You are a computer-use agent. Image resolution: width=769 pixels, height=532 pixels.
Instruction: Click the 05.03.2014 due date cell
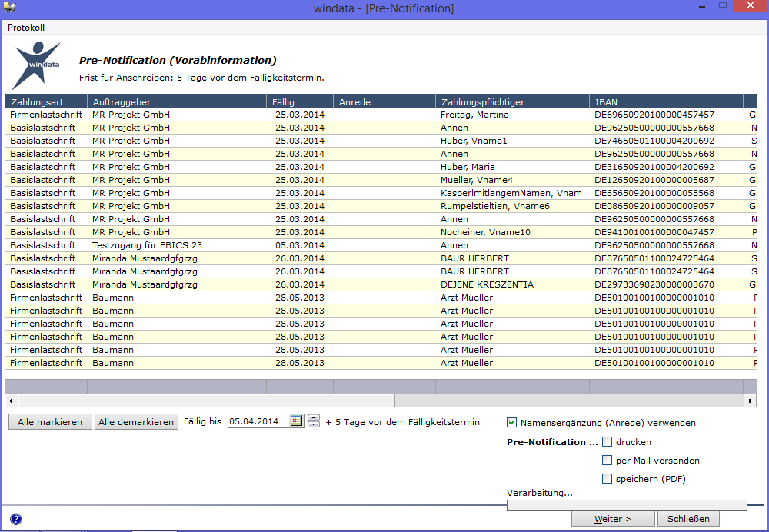coord(300,245)
